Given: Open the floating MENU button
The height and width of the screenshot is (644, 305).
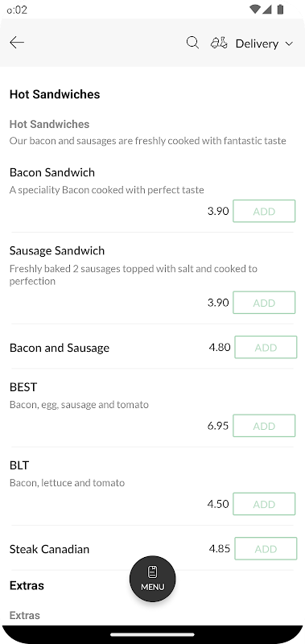Looking at the screenshot, I should tap(153, 579).
